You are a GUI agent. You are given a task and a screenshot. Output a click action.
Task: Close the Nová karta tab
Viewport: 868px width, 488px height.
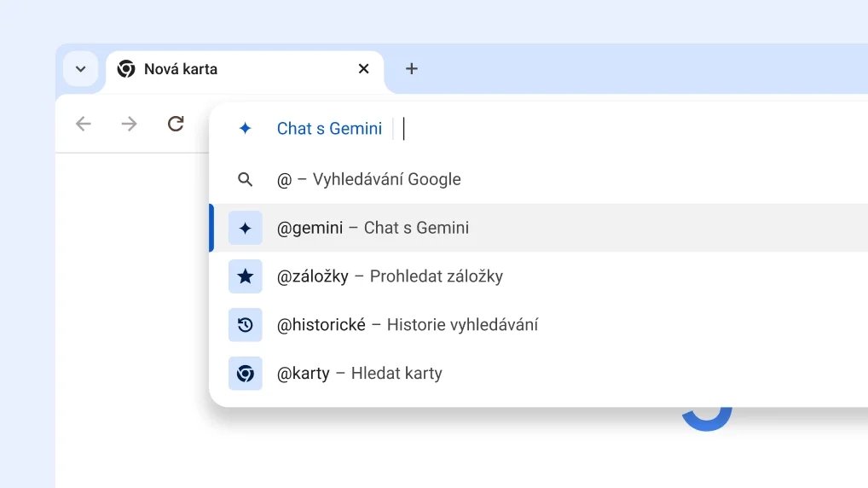[364, 69]
